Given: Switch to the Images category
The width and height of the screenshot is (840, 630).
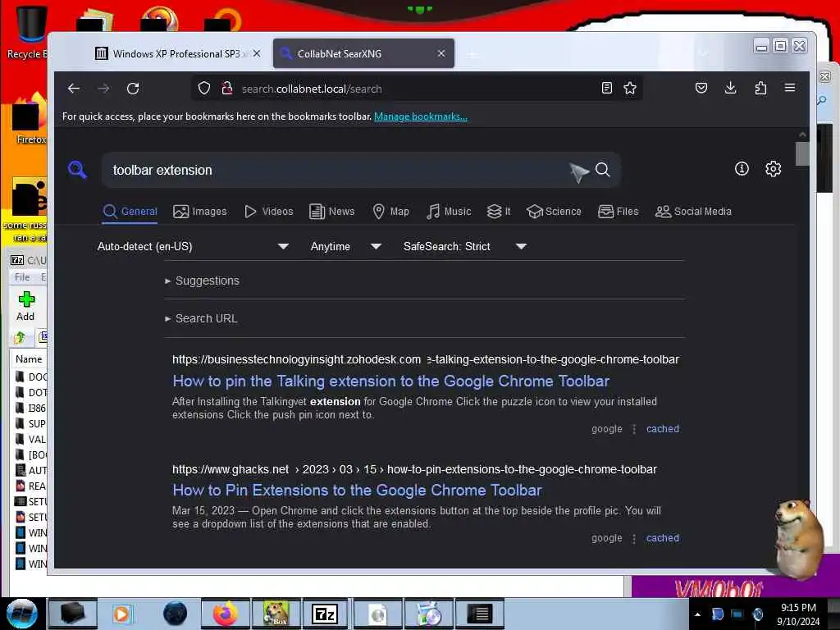Looking at the screenshot, I should (200, 212).
